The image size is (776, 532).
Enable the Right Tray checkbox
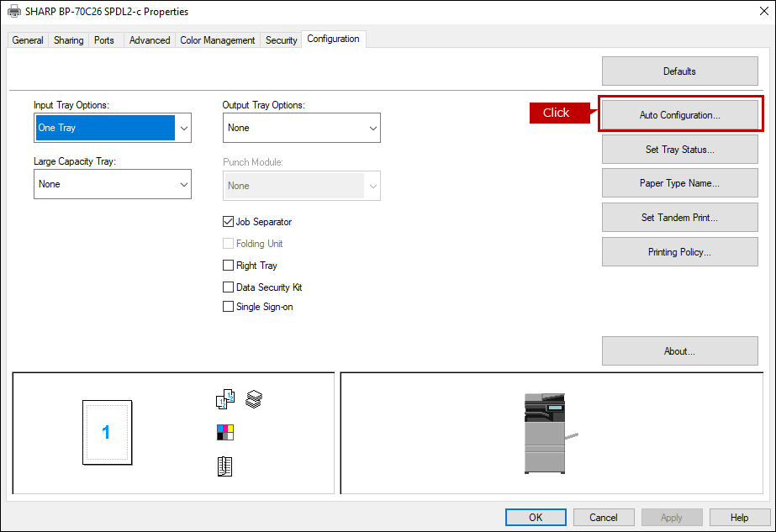pyautogui.click(x=228, y=266)
